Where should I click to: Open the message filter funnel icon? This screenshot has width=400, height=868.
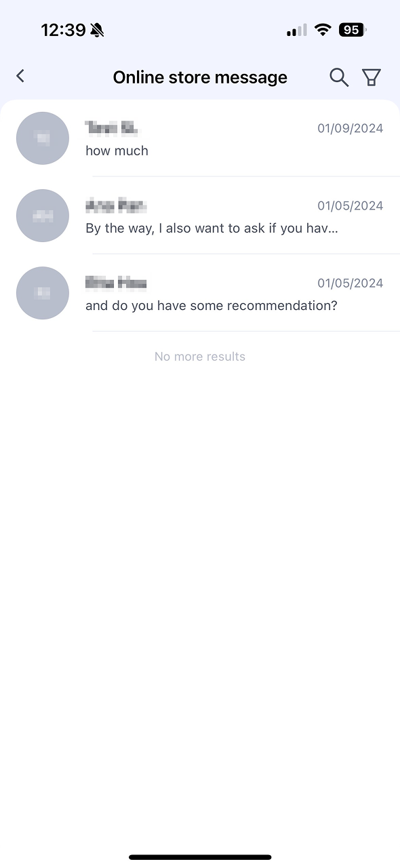(x=372, y=77)
